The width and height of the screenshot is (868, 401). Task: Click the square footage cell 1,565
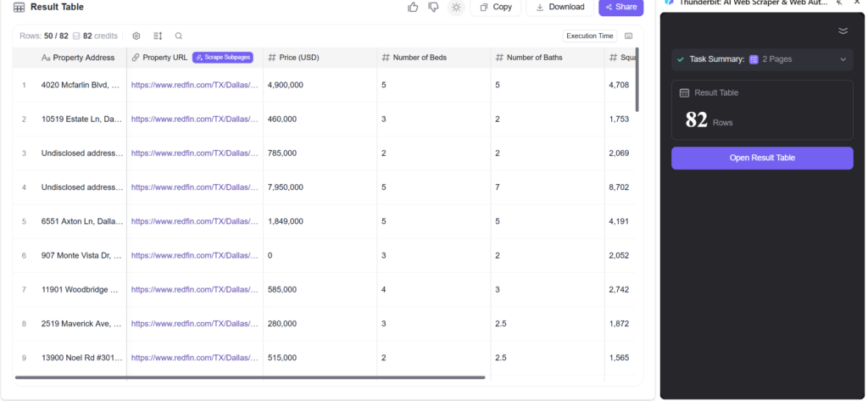pos(619,358)
